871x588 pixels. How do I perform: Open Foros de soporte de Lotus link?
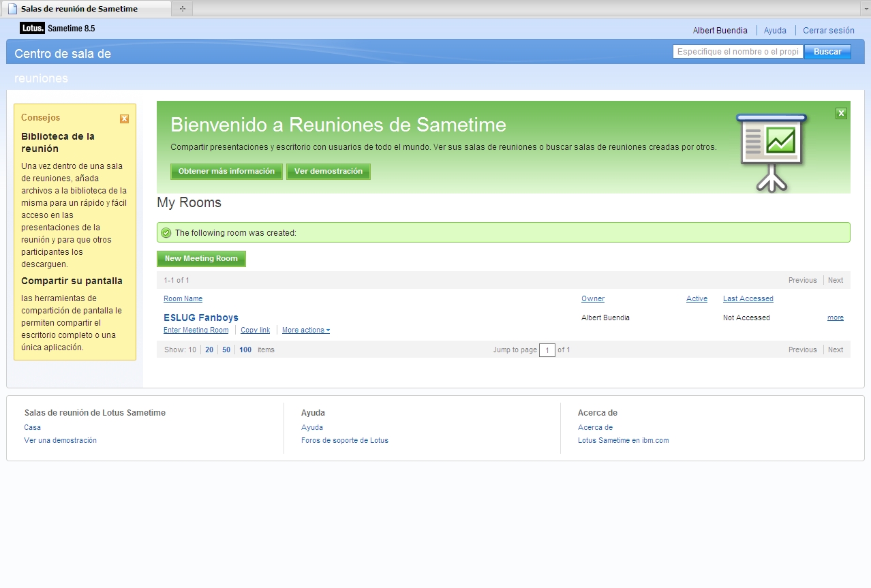coord(345,441)
